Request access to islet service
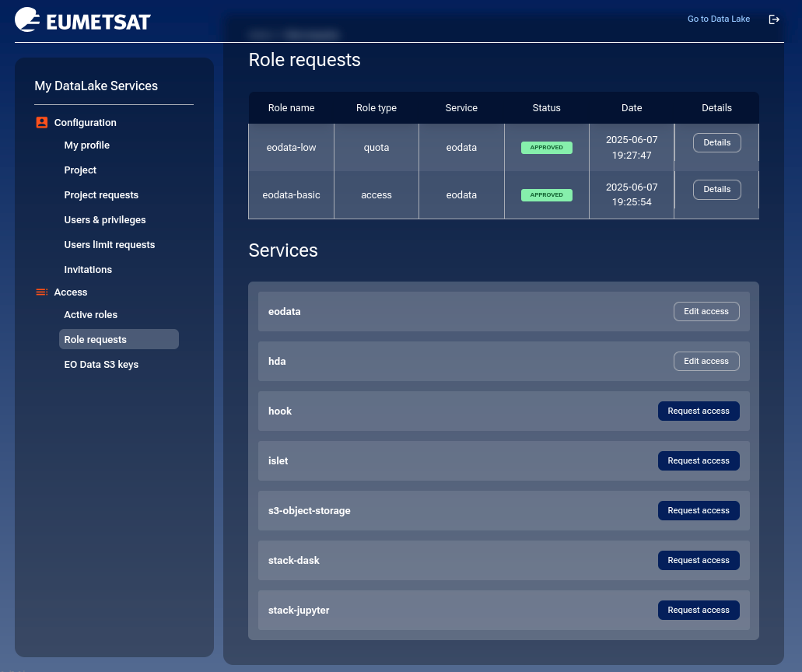Viewport: 802px width, 672px height. pos(699,460)
